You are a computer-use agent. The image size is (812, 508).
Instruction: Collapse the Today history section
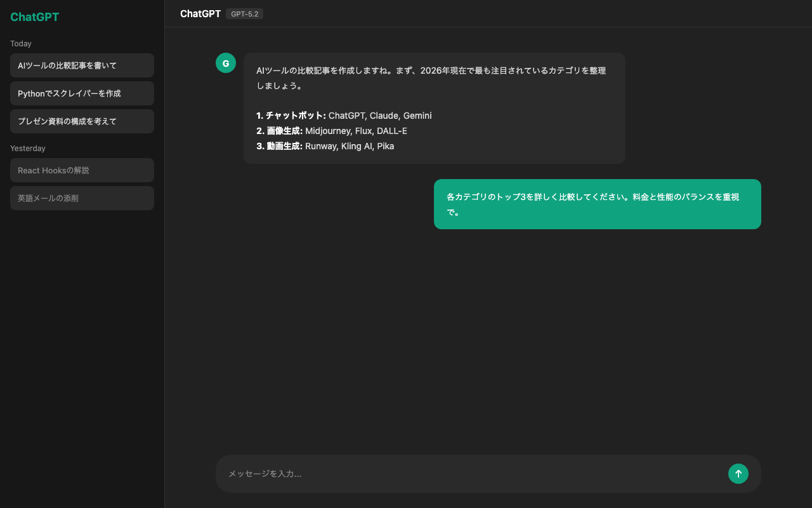point(21,43)
